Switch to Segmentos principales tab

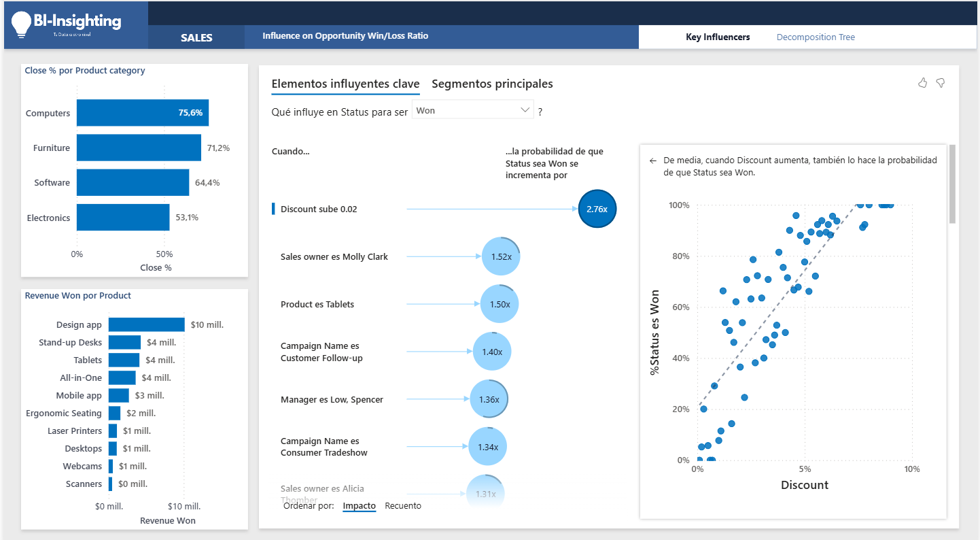click(x=492, y=84)
